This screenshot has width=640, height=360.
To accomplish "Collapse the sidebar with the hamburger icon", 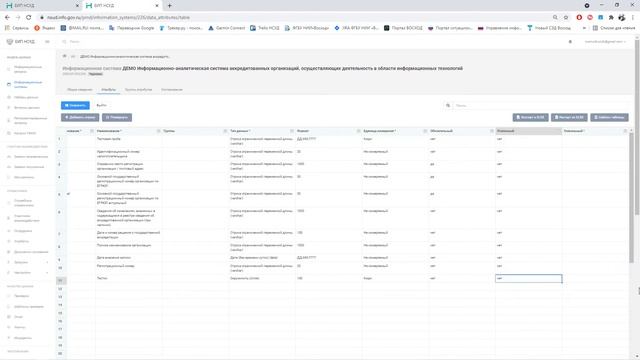I will [x=47, y=42].
